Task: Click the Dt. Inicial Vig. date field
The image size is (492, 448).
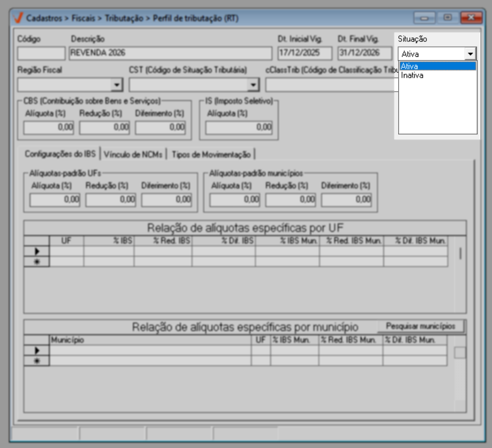Action: [304, 53]
